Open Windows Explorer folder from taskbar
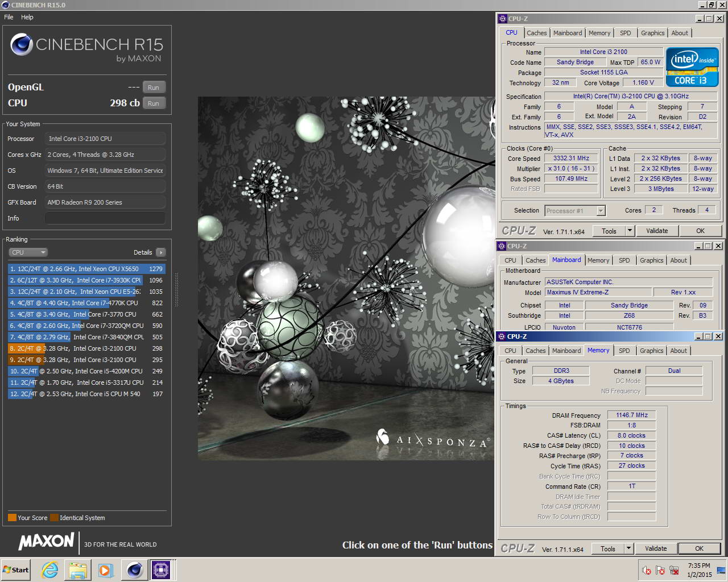 tap(78, 569)
